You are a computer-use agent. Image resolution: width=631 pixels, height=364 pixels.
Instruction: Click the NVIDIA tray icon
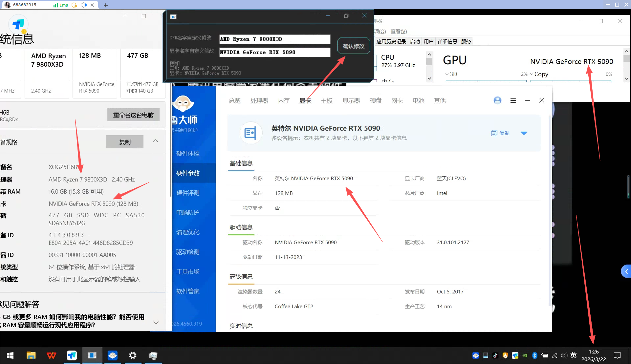pyautogui.click(x=525, y=355)
